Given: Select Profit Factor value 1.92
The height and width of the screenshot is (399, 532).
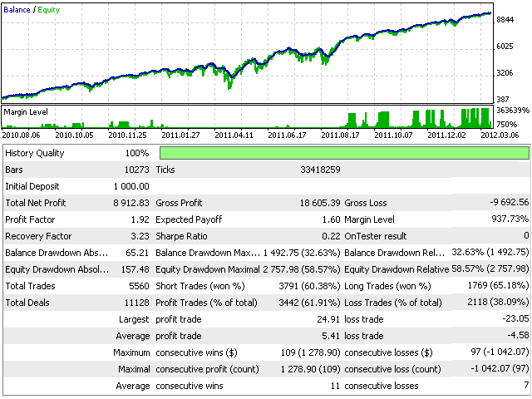Looking at the screenshot, I should (140, 219).
